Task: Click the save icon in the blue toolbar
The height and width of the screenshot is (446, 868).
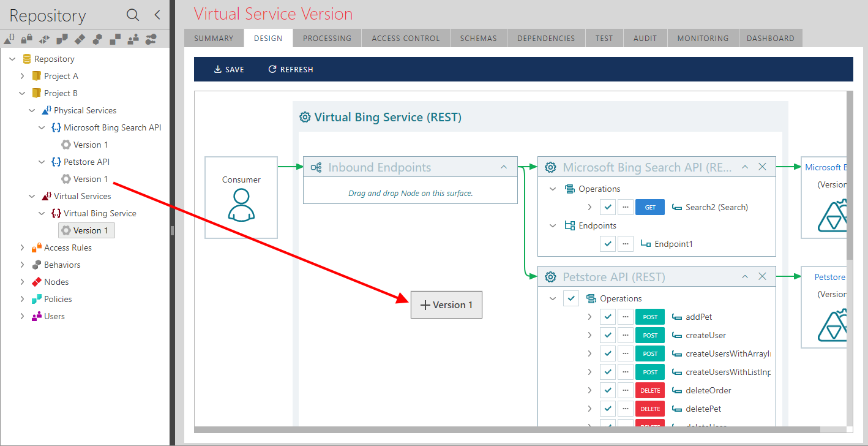Action: (217, 69)
